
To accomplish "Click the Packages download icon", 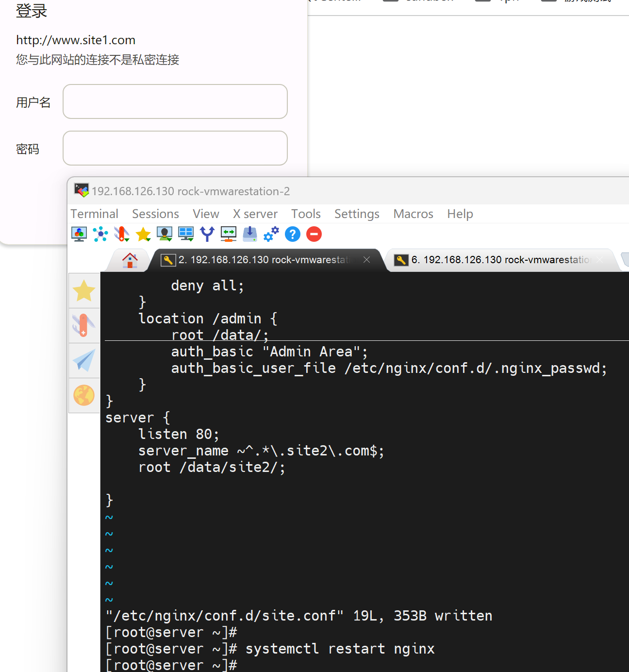I will [250, 234].
